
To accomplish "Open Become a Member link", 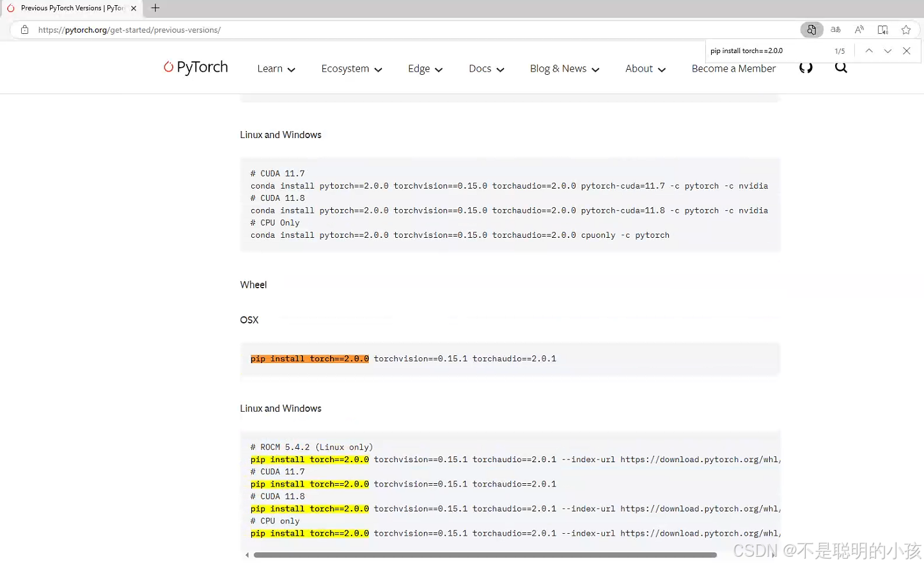I will (733, 69).
